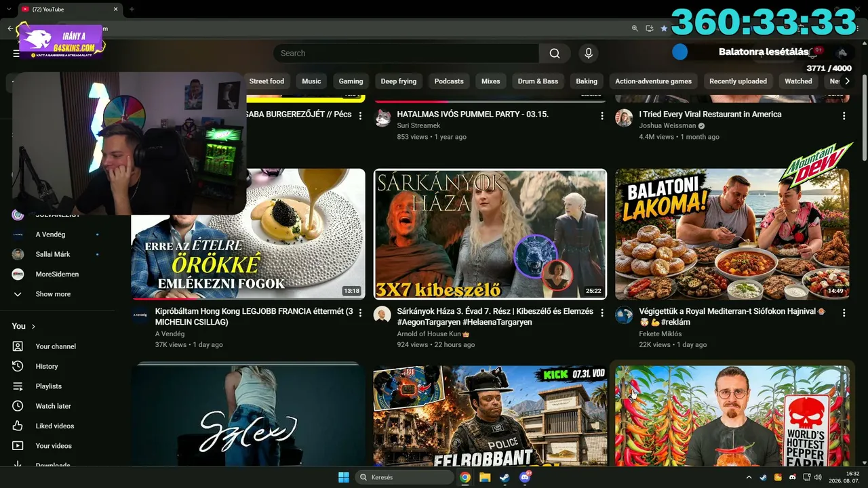This screenshot has width=868, height=488.
Task: Go back with the browser back arrow
Action: [x=10, y=28]
